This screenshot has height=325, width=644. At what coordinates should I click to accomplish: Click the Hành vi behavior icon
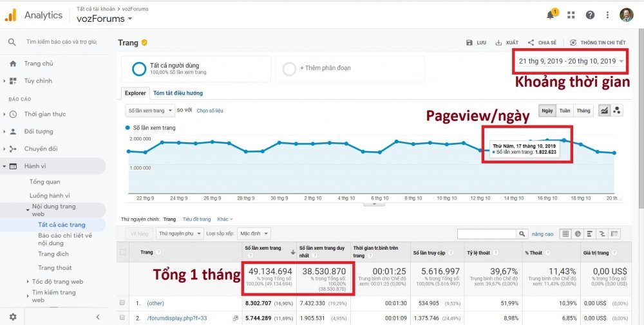[13, 166]
